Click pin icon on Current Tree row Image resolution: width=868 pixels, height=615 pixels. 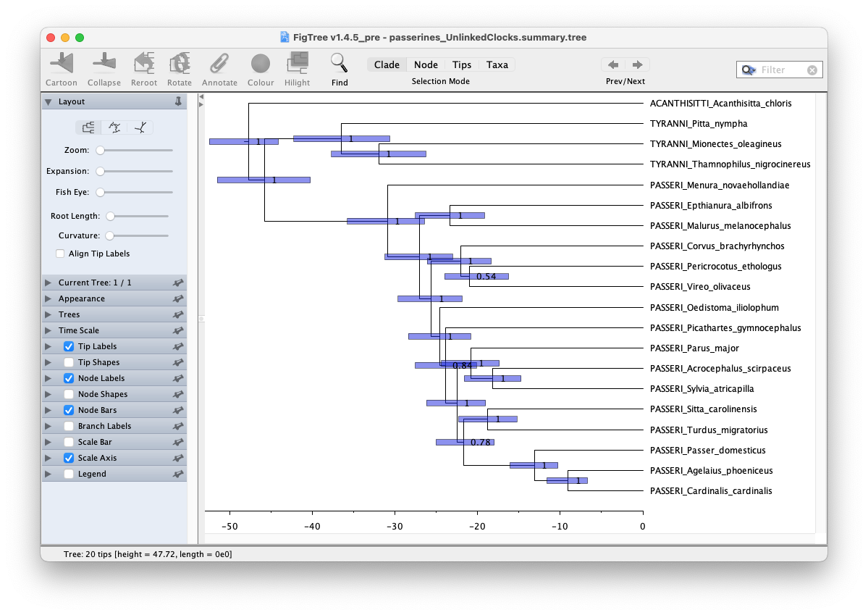point(178,283)
